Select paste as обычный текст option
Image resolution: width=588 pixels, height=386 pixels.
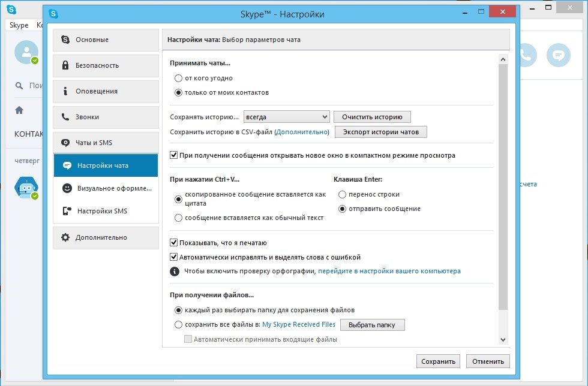point(179,218)
